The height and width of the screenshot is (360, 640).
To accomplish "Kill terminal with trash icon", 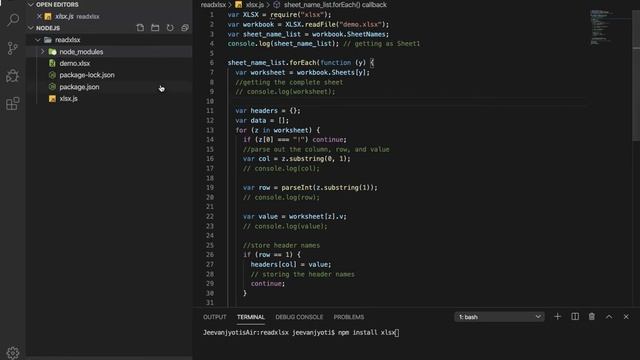I will pos(591,317).
